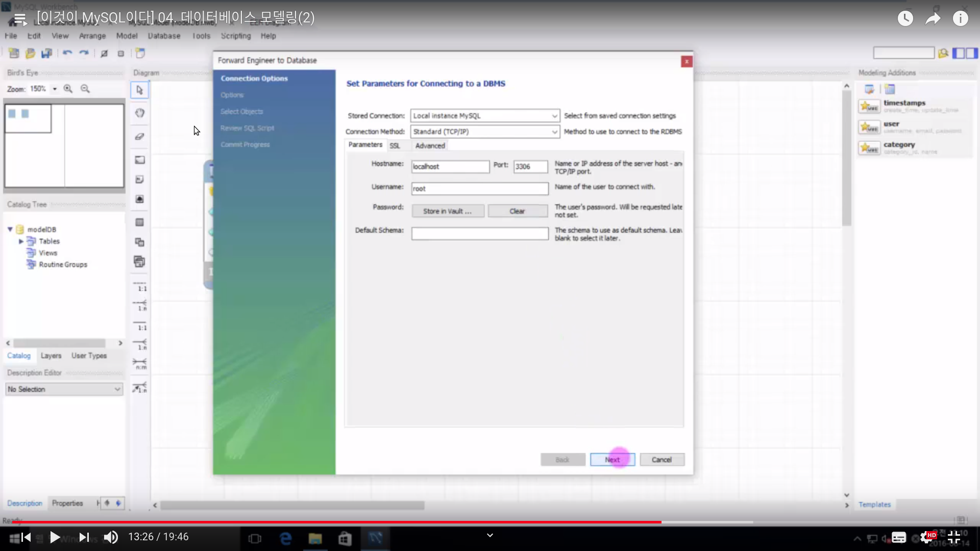
Task: Click the Username input field
Action: (480, 189)
